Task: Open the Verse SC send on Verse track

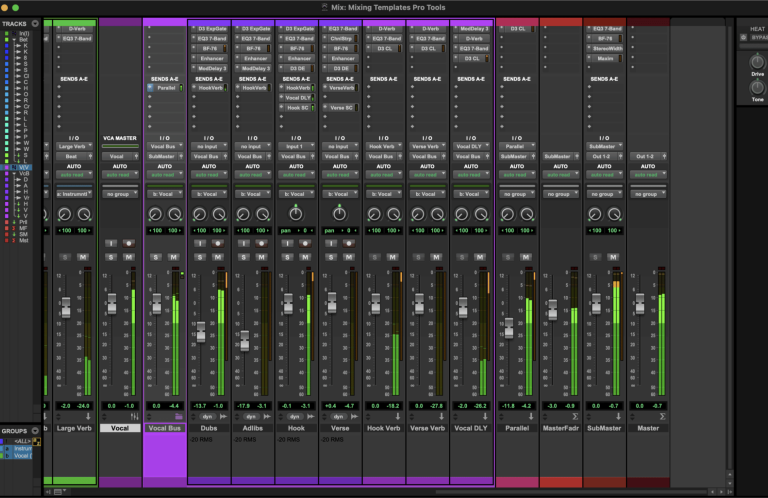Action: 341,108
